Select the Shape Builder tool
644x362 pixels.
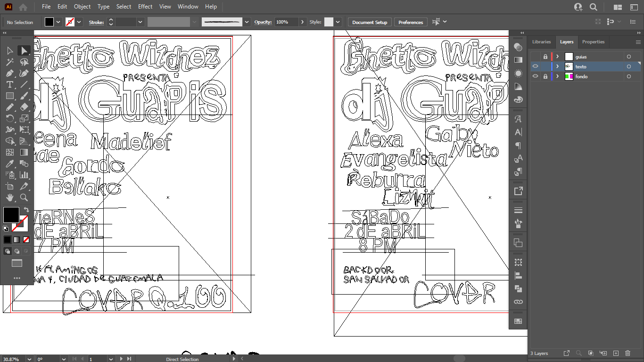[x=9, y=141]
